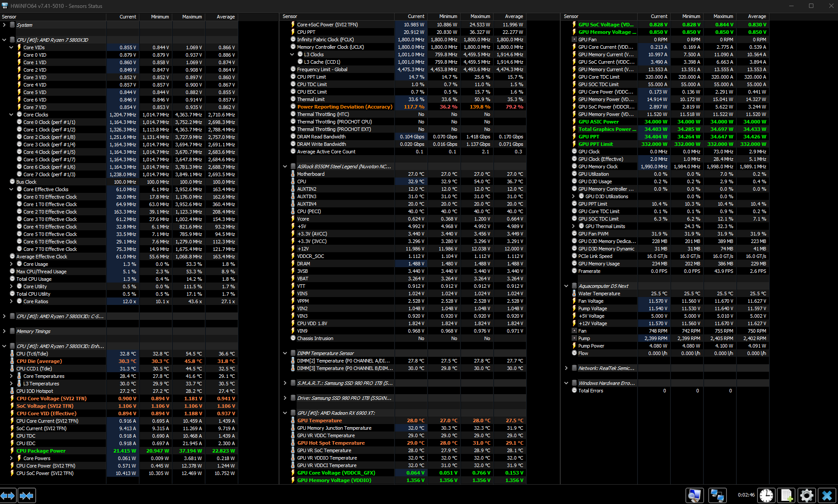Viewport: 838px width, 504px height.
Task: Click the round icon beside PCIe Link Speed
Action: tap(574, 256)
